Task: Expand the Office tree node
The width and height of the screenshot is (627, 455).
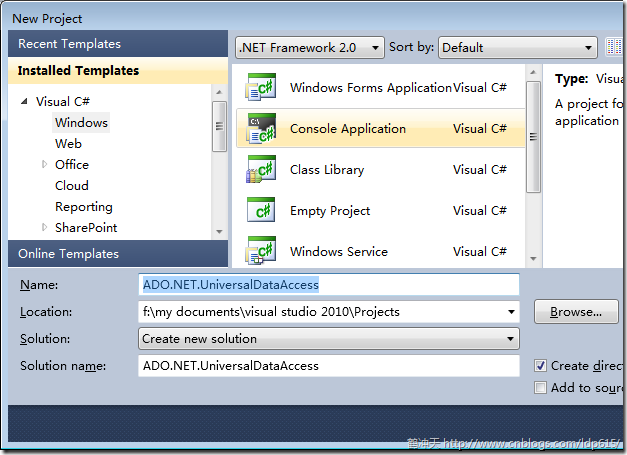Action: click(x=44, y=164)
